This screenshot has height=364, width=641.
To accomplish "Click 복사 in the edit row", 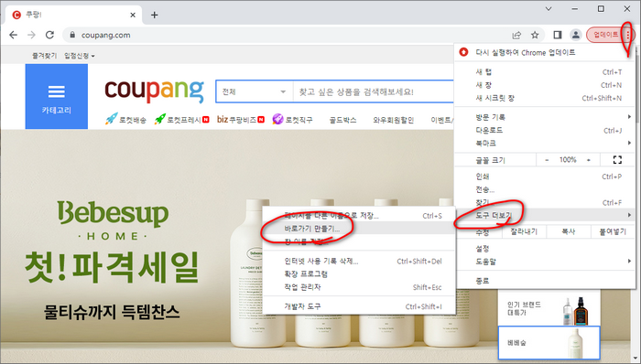I will [569, 231].
